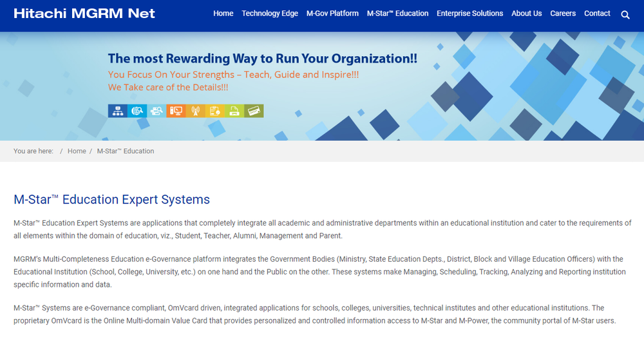644x337 pixels.
Task: Click paragraph starting 'MGRM's Multi-Completeness Education'
Action: point(319,272)
